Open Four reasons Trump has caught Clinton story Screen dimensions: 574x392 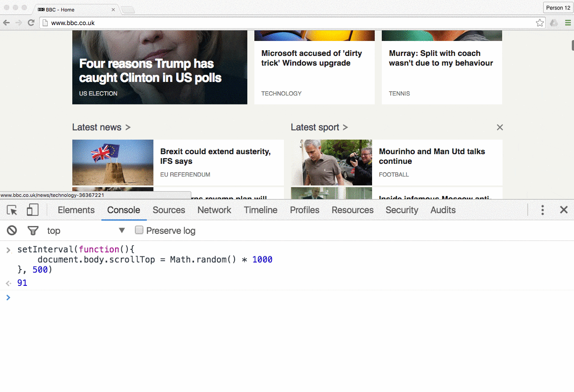[150, 71]
